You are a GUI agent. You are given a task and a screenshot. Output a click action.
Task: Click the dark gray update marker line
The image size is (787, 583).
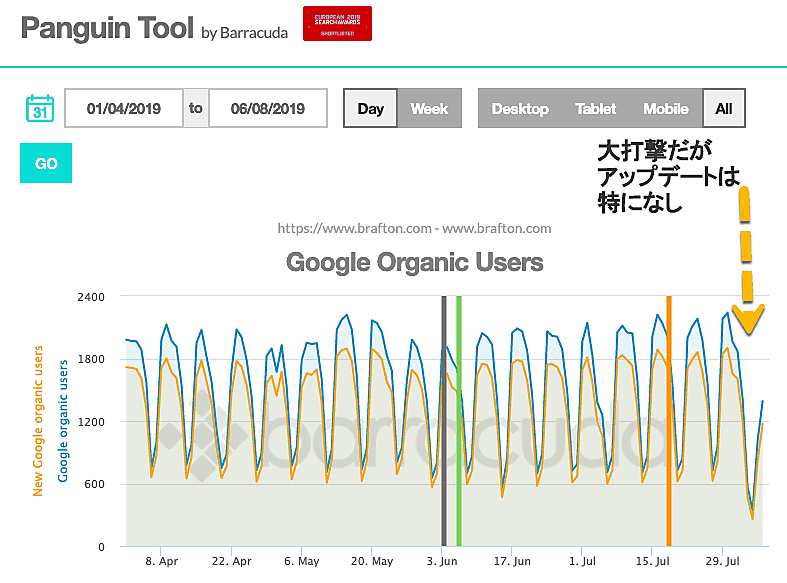(444, 420)
